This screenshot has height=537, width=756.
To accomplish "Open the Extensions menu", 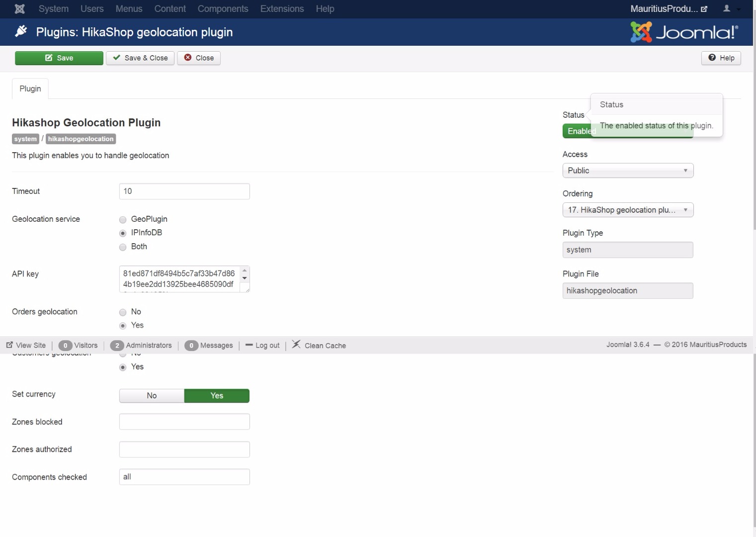I will click(282, 9).
